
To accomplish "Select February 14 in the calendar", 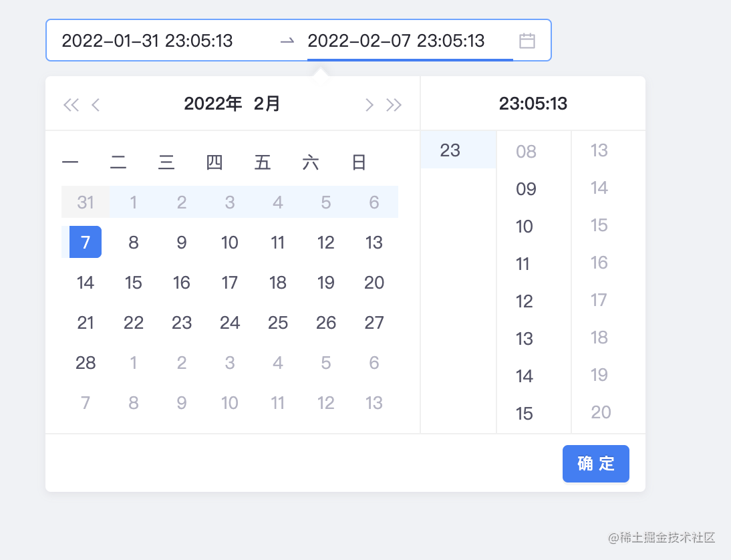I will (x=86, y=283).
